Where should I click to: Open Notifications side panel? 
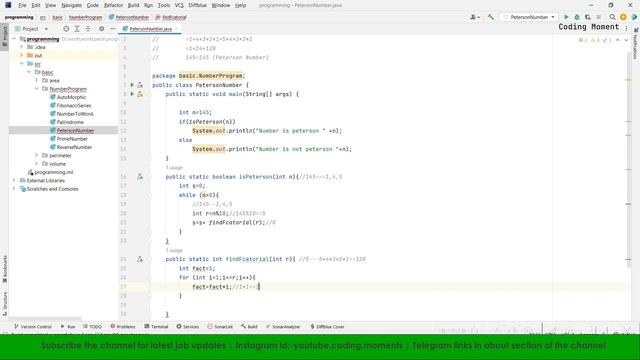coord(635,44)
